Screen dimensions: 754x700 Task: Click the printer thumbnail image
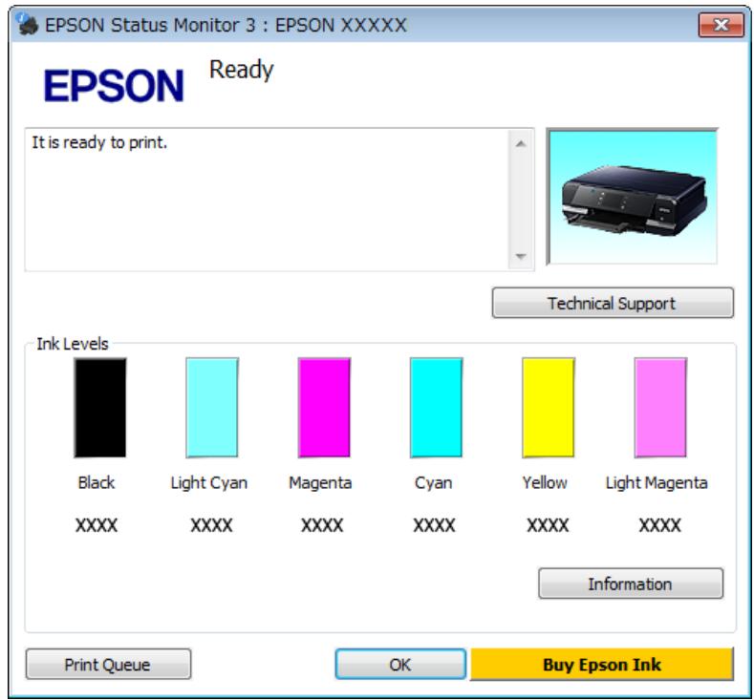(633, 196)
